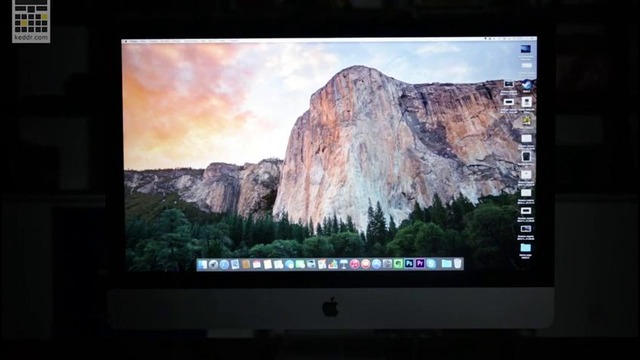Launch Adobe Premiere Pro Pr icon in Dock
640x360 pixels.
(x=420, y=264)
